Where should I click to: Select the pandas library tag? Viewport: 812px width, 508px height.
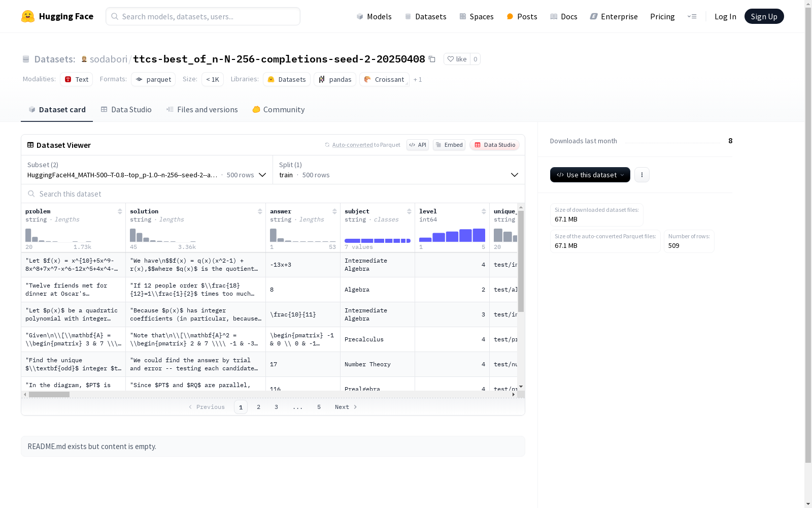click(335, 79)
